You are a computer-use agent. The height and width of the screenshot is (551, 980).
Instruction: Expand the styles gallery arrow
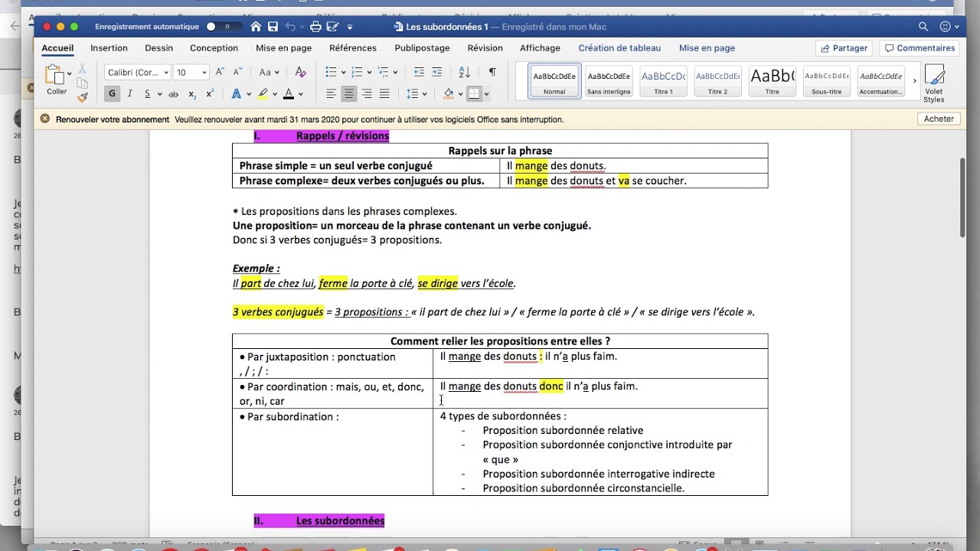tap(914, 81)
